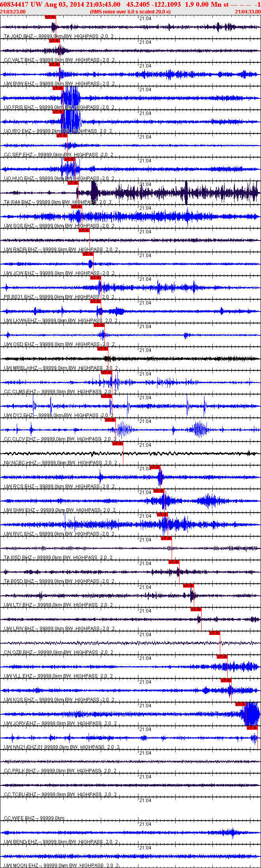Click the start time 21:03:23.00 label
Screen dimensions: 261x868
pyautogui.click(x=13, y=12)
